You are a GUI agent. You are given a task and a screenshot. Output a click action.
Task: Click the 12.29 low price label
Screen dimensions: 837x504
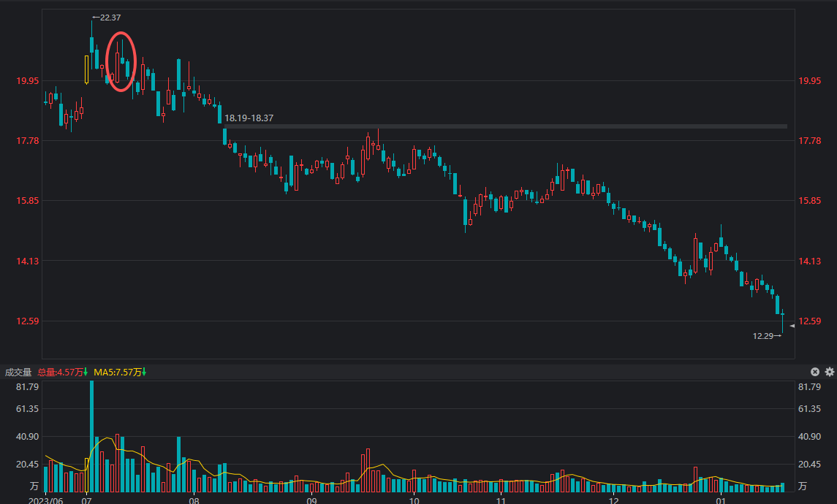pos(762,336)
